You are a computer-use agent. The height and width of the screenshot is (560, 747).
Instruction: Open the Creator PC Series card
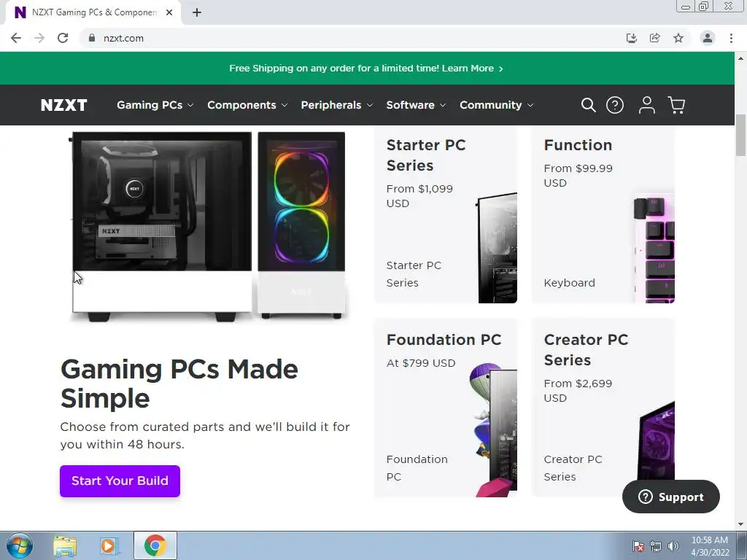click(x=603, y=408)
